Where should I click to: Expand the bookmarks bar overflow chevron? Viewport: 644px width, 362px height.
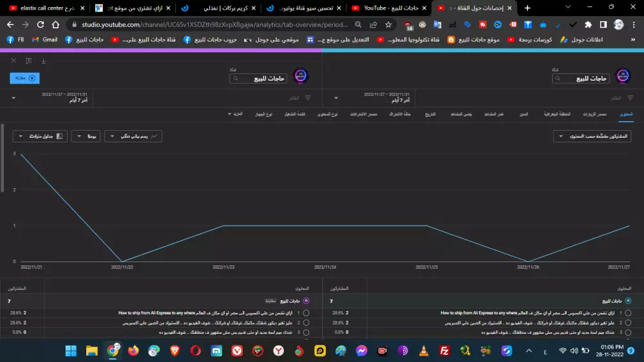(x=633, y=40)
